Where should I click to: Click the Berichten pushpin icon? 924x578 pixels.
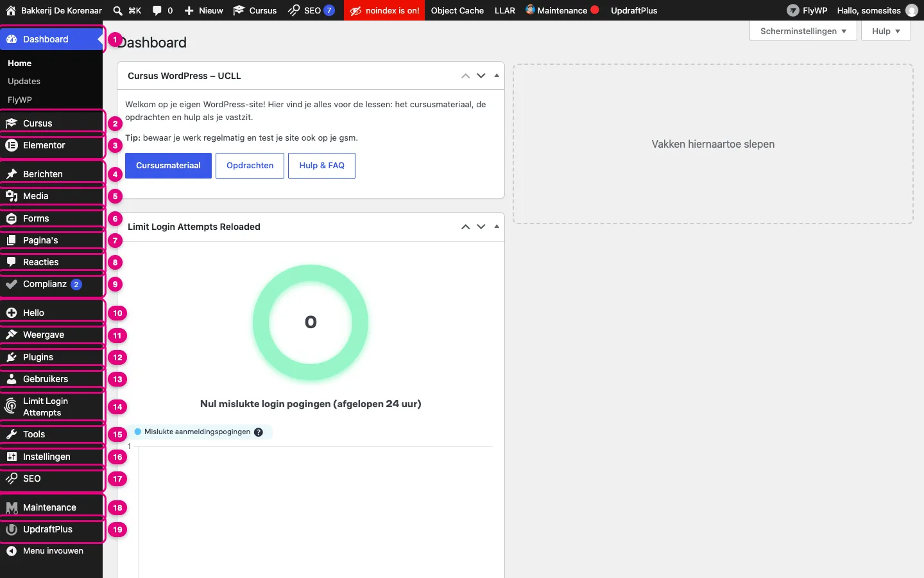tap(12, 174)
